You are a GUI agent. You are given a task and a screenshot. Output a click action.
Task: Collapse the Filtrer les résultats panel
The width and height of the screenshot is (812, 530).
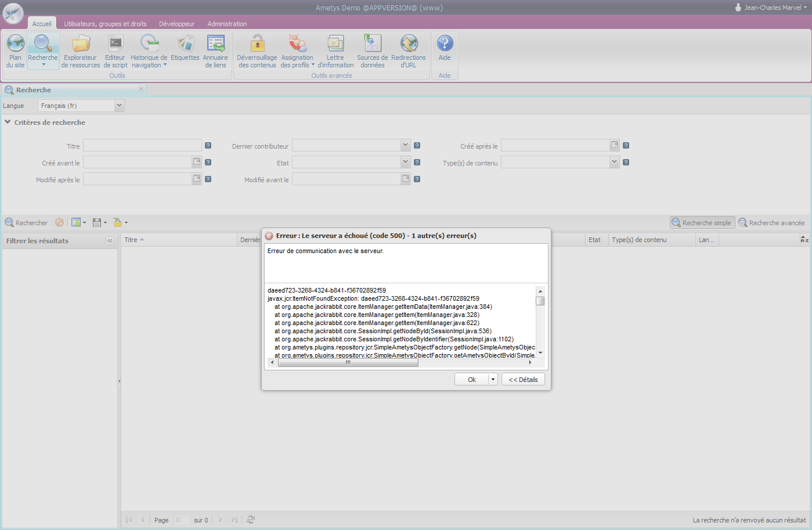coord(110,240)
